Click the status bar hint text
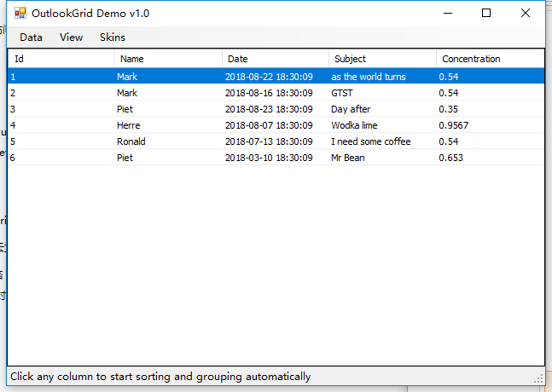The image size is (552, 392). (x=160, y=377)
